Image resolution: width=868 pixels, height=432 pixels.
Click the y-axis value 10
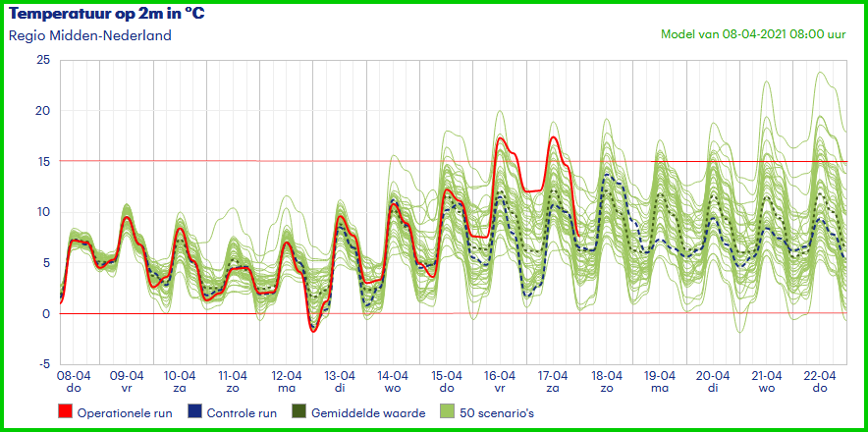(44, 212)
